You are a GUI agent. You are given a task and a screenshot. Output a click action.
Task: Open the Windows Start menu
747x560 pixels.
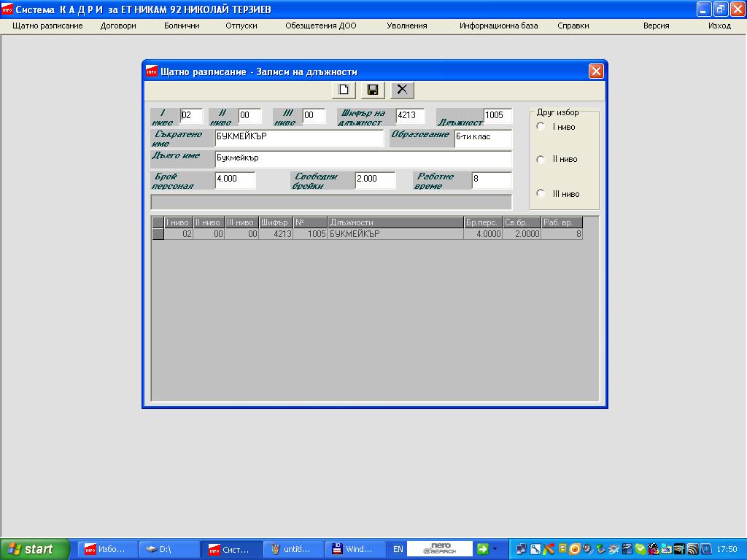pyautogui.click(x=34, y=549)
